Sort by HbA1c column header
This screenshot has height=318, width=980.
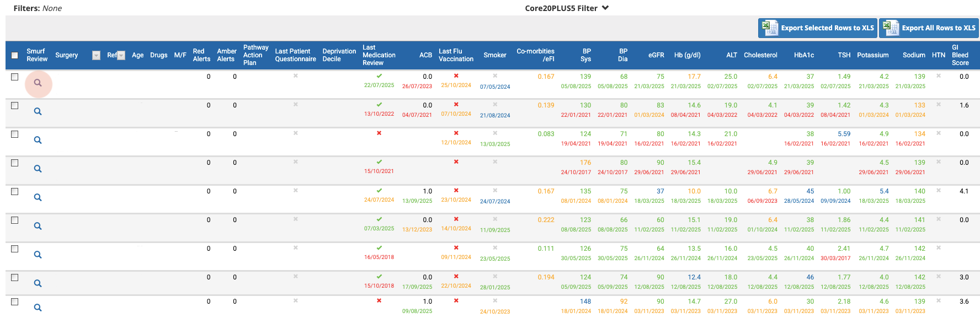point(804,55)
